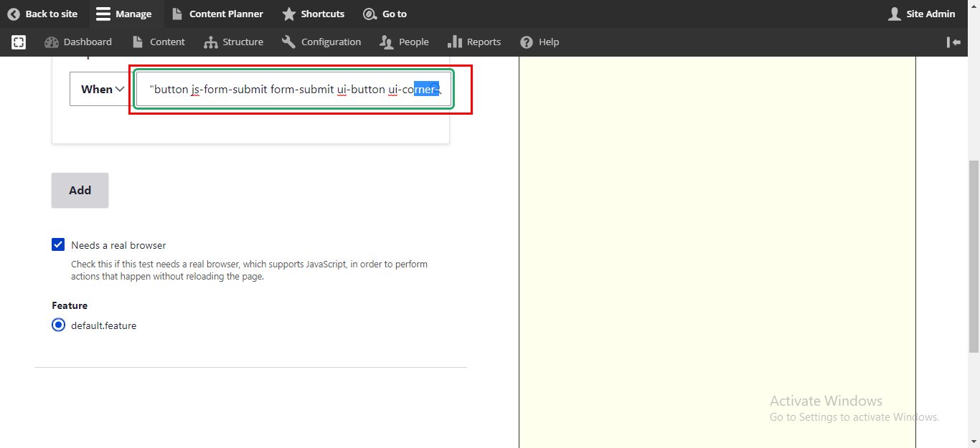Click the Shortcuts star icon

click(x=290, y=14)
